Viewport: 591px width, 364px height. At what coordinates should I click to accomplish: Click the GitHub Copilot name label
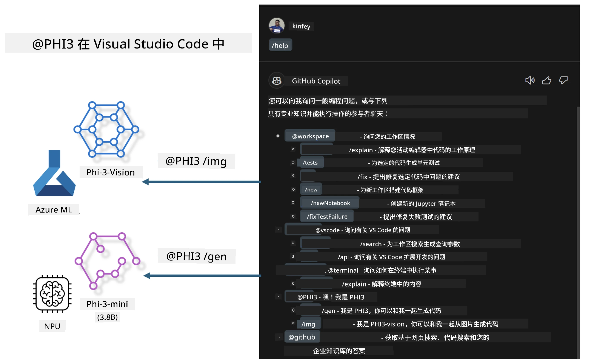click(316, 81)
